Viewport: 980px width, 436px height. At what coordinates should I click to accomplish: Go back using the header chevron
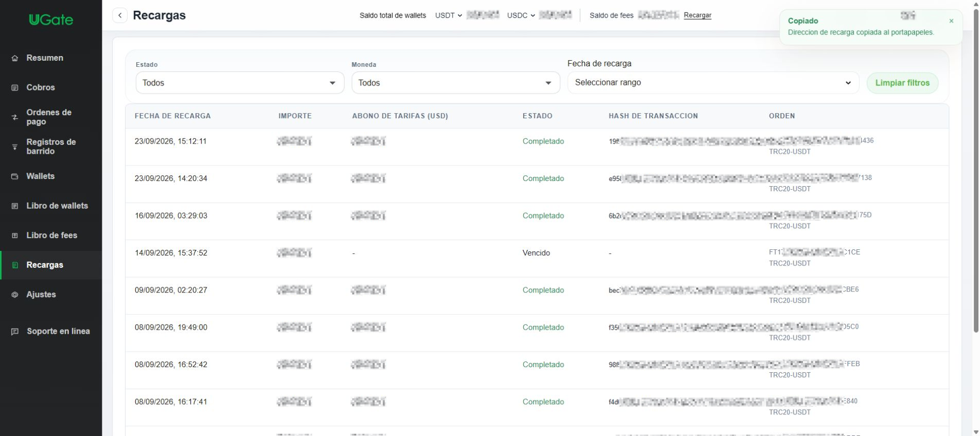pos(120,15)
